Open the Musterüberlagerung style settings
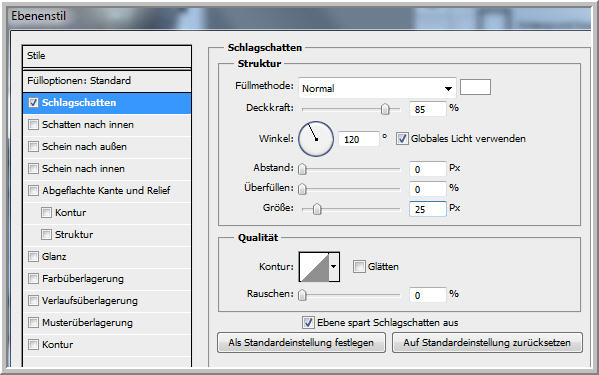This screenshot has width=599, height=375. click(87, 323)
